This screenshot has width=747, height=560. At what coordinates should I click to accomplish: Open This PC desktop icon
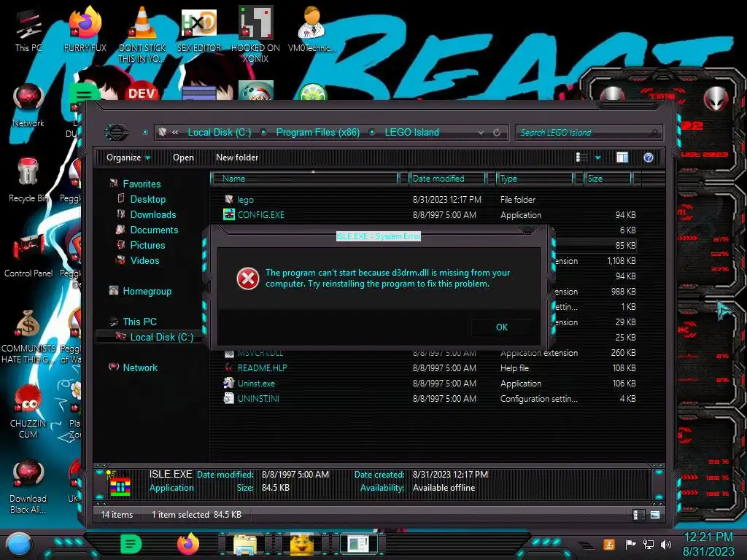point(28,31)
